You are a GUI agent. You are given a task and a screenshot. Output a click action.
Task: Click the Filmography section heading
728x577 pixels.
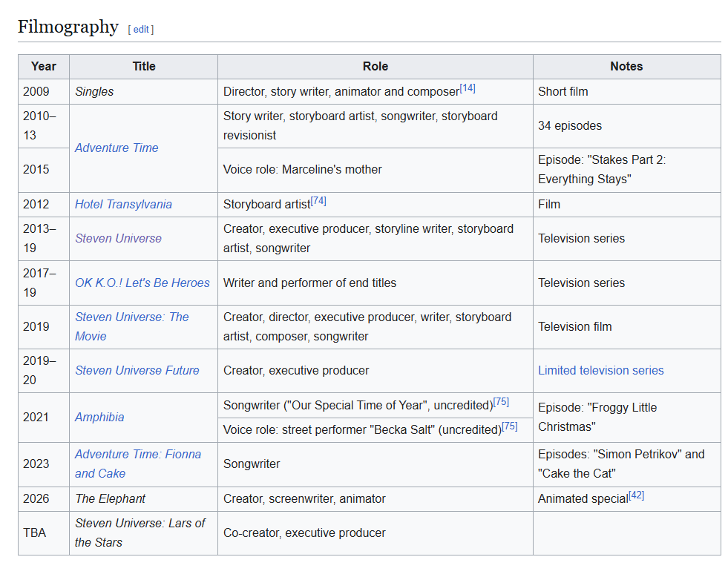coord(68,27)
